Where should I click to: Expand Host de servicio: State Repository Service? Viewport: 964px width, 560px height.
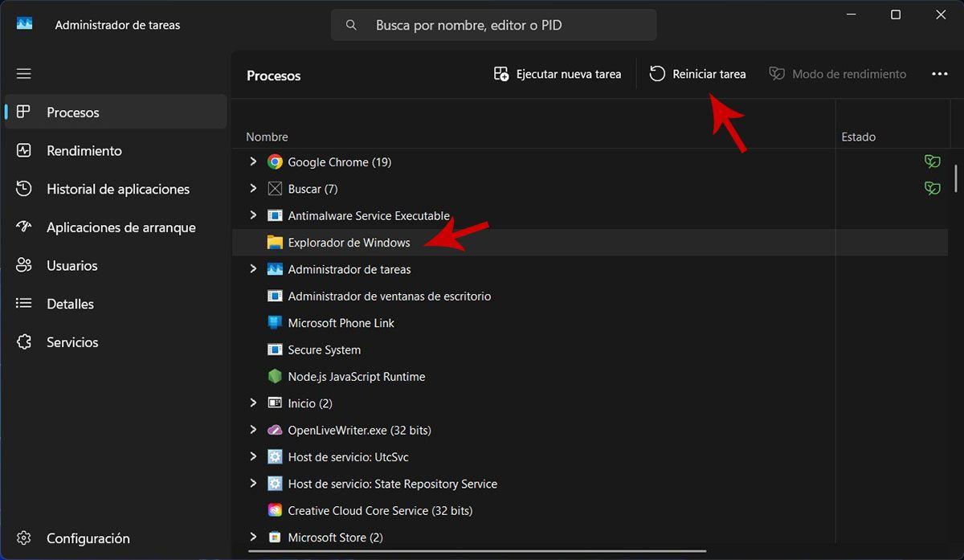tap(253, 484)
